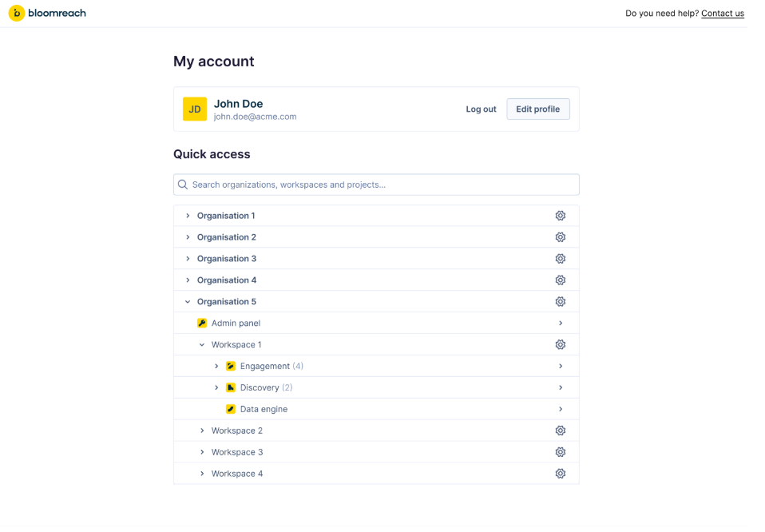Collapse Workspace 1 chevron
The height and width of the screenshot is (532, 765).
click(x=202, y=344)
